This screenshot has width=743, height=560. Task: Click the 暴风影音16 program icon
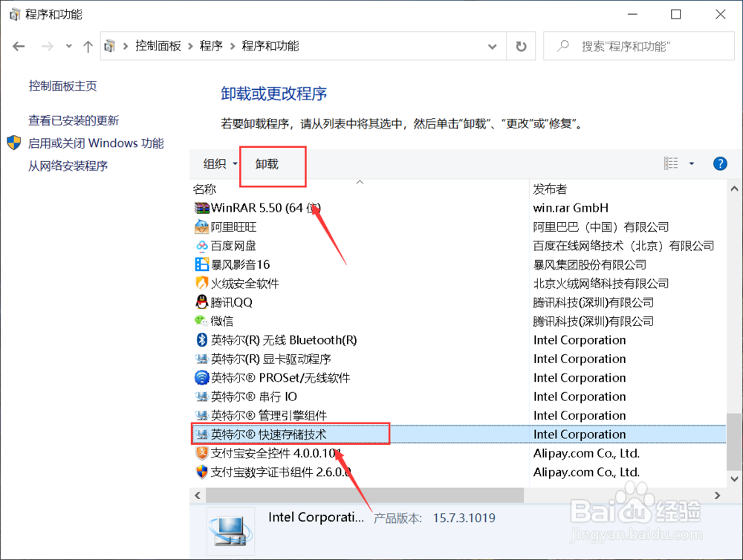[x=202, y=264]
